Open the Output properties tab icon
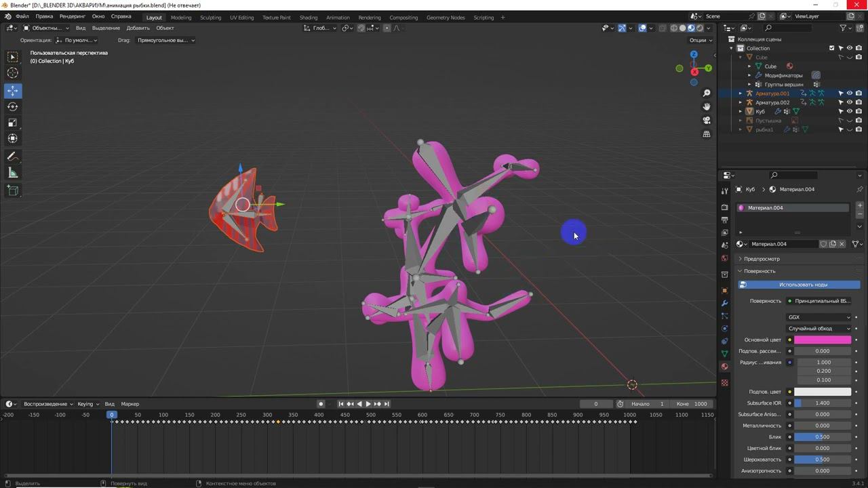868x488 pixels. [x=725, y=220]
